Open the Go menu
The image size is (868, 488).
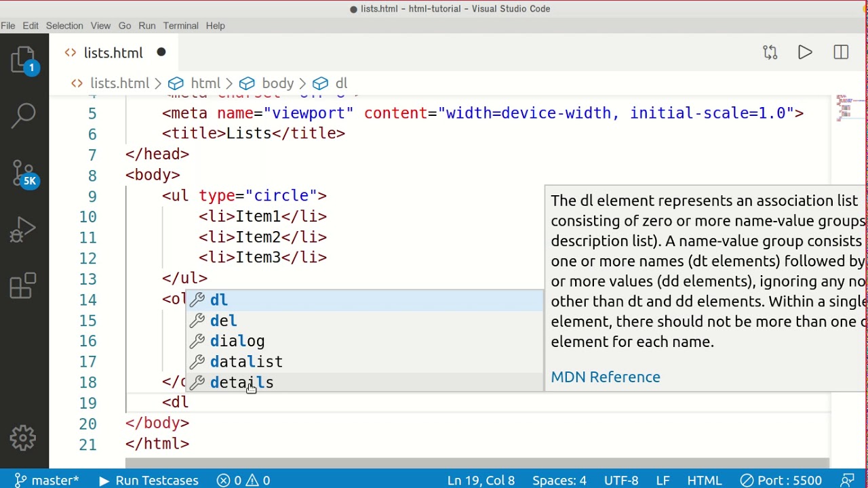[125, 26]
